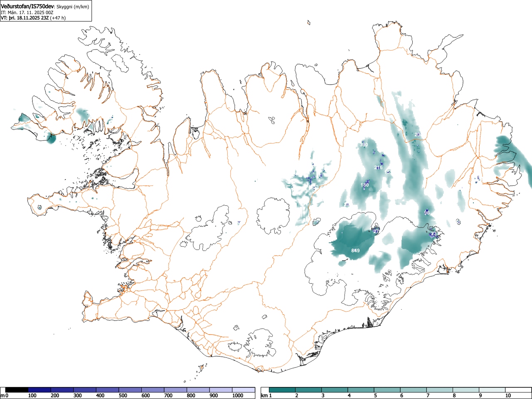Click the lightest swatch between 9 and 10 km

point(492,390)
